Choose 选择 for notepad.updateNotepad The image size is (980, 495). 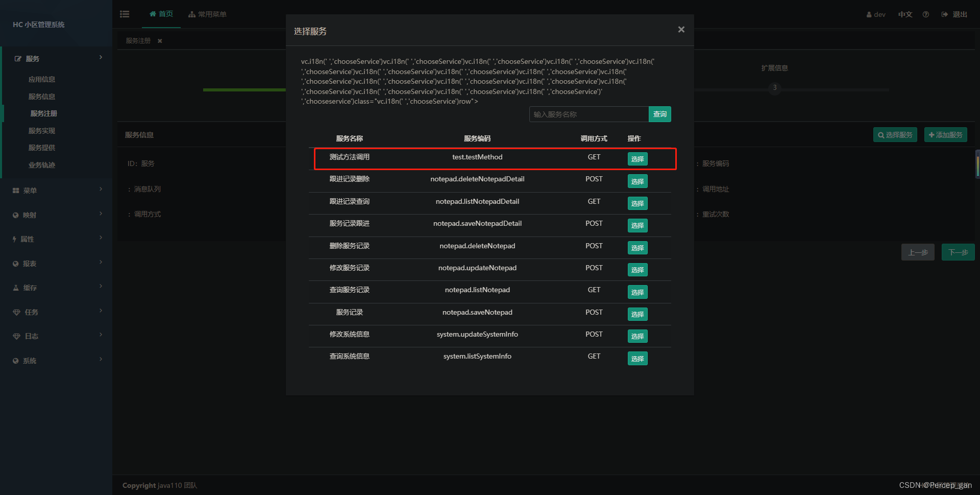pos(638,270)
